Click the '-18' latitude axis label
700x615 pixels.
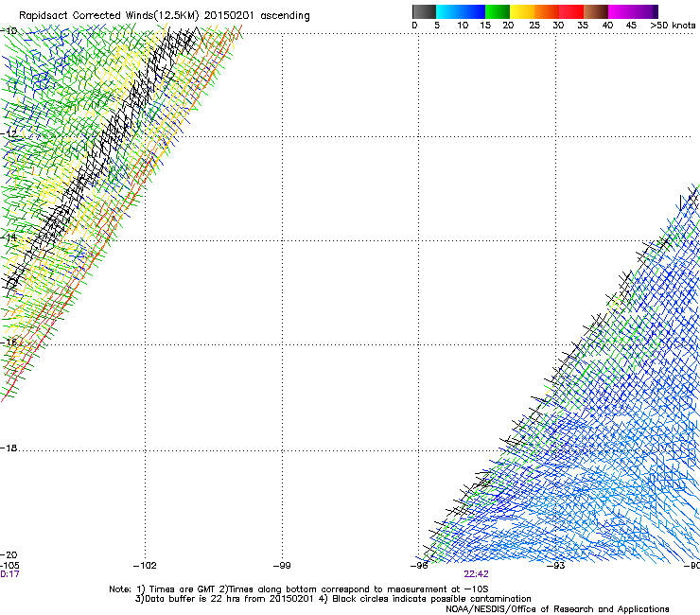point(9,448)
